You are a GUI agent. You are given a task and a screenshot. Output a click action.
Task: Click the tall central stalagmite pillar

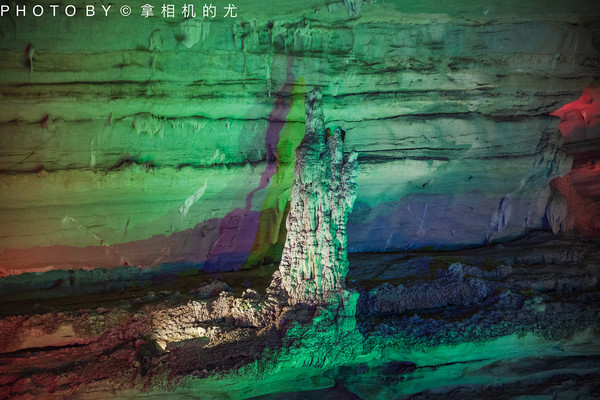coord(318,210)
